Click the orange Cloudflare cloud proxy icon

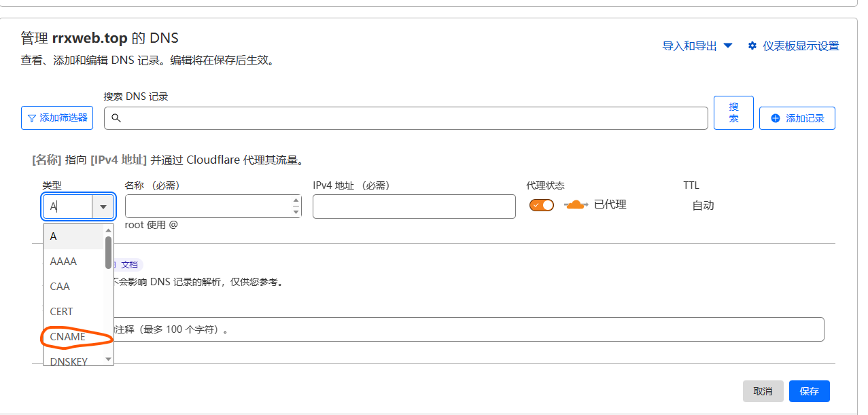coord(575,205)
